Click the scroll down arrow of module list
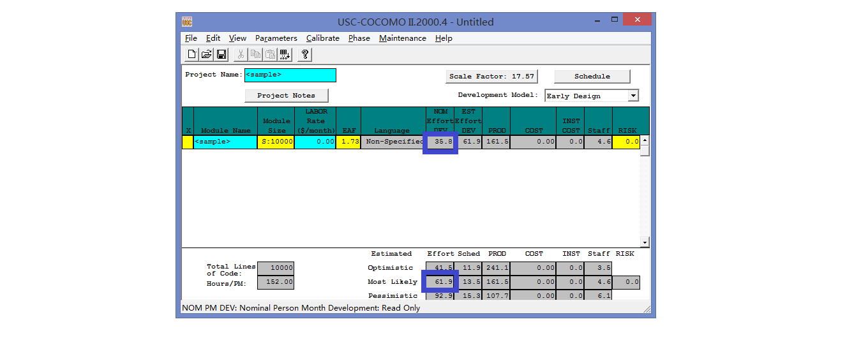Viewport: 868px width, 347px height. click(645, 242)
